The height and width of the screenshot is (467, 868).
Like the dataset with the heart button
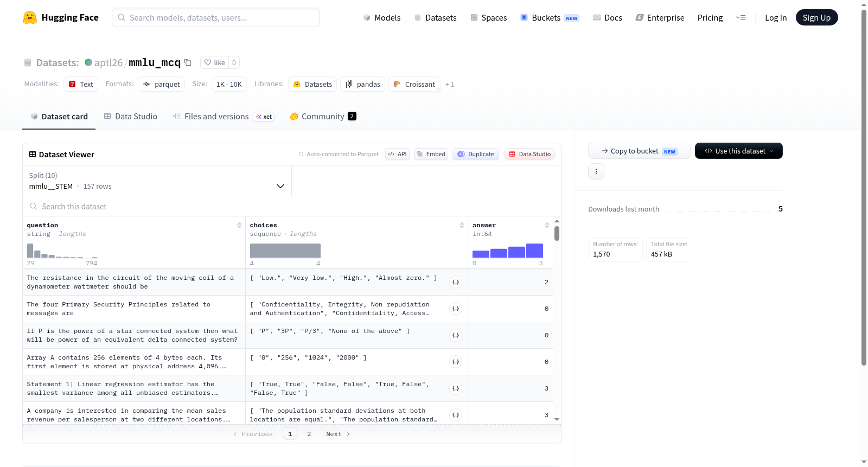214,62
